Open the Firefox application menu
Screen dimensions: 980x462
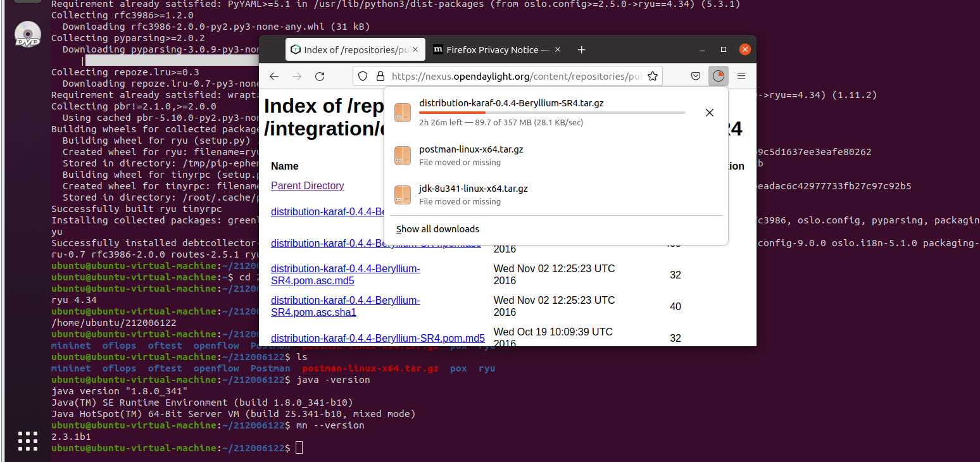tap(741, 76)
